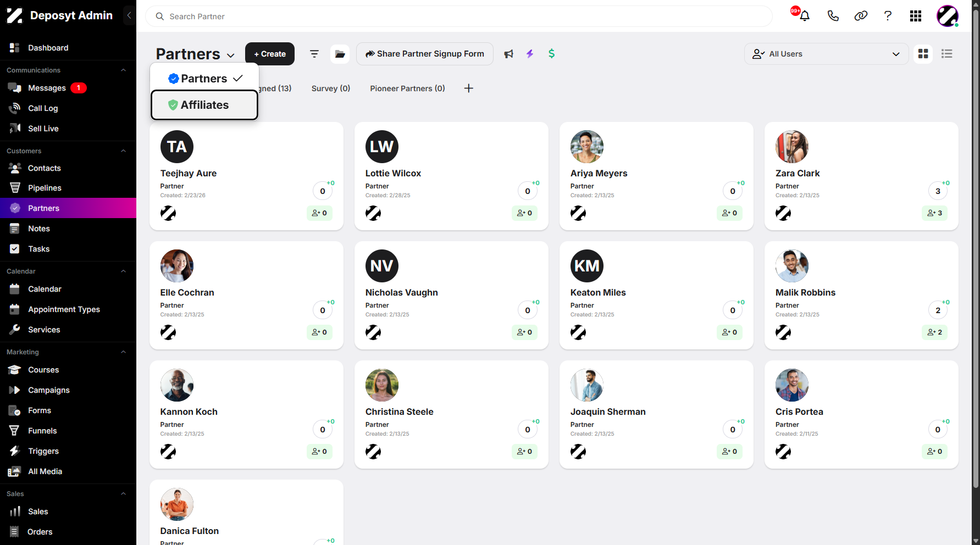Switch to Pioneer Partners (0) tab
980x545 pixels.
point(407,88)
